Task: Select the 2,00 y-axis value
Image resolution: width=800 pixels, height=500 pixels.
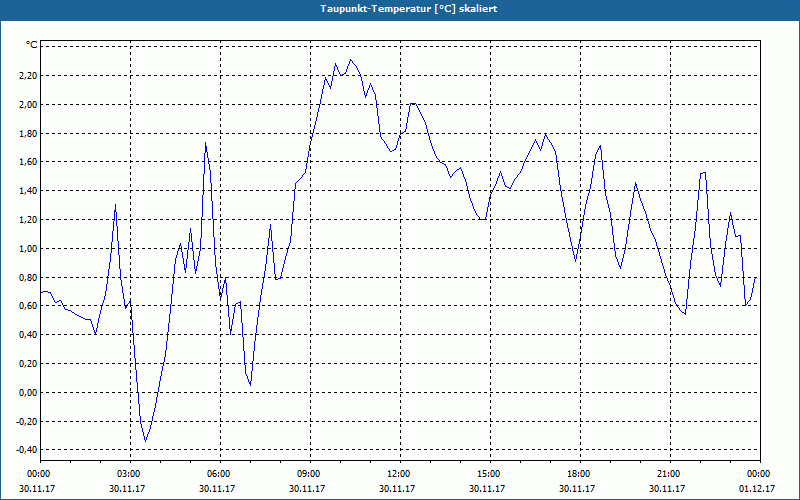Action: click(x=29, y=105)
